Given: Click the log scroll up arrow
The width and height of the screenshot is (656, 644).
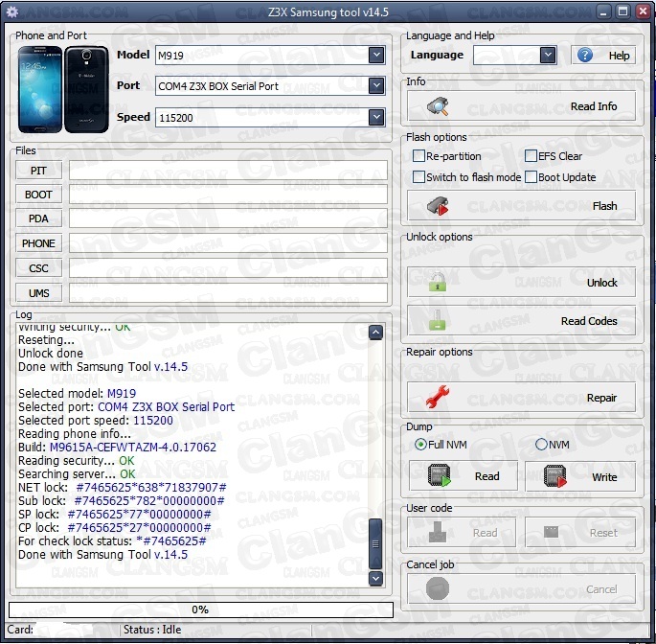Looking at the screenshot, I should click(375, 332).
